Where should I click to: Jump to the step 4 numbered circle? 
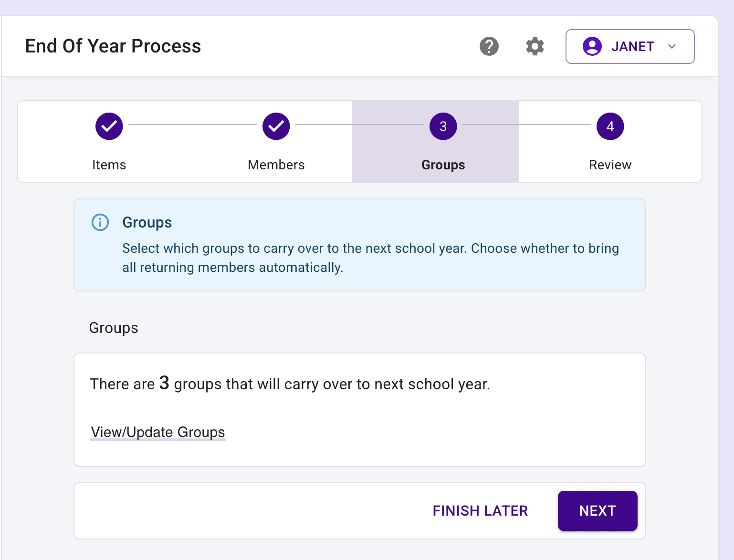coord(610,126)
